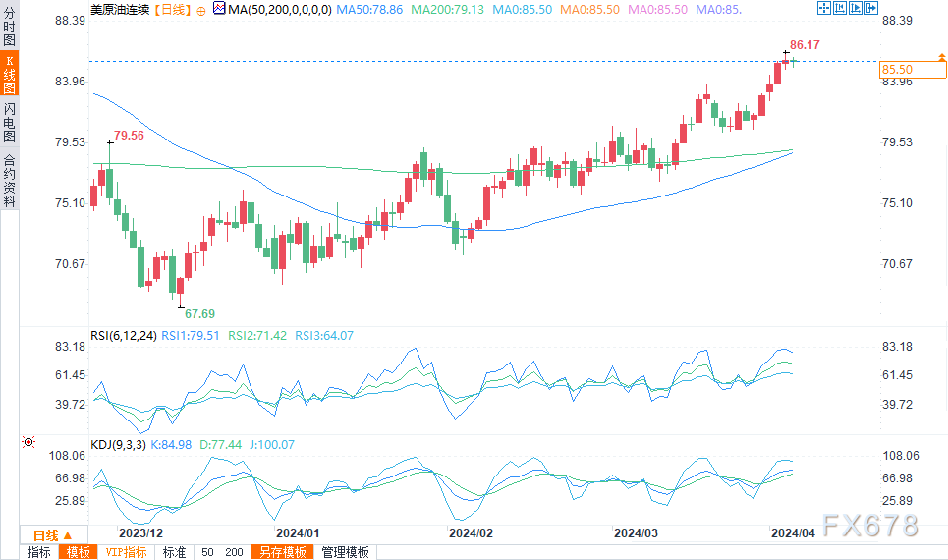Click the jump-to-start axis icon
This screenshot has width=948, height=560.
839,8
